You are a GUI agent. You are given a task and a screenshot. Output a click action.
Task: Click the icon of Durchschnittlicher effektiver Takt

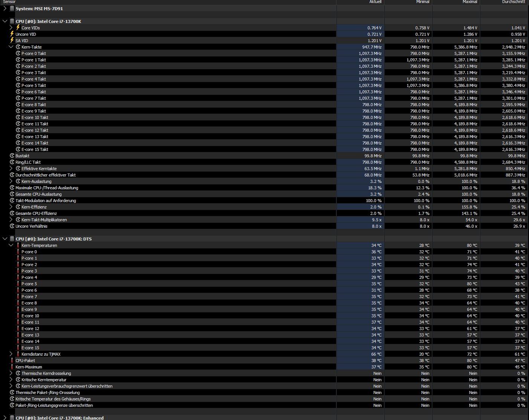(12, 175)
